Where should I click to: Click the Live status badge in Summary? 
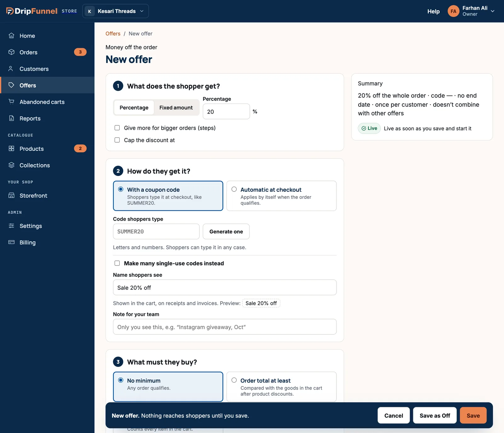[369, 128]
